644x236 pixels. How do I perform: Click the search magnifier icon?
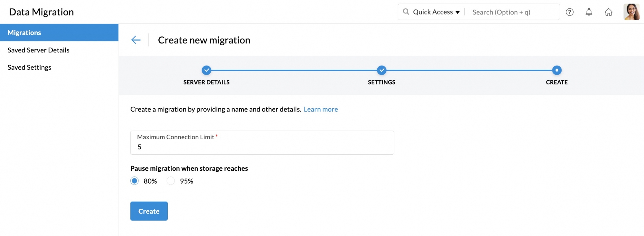pos(406,12)
